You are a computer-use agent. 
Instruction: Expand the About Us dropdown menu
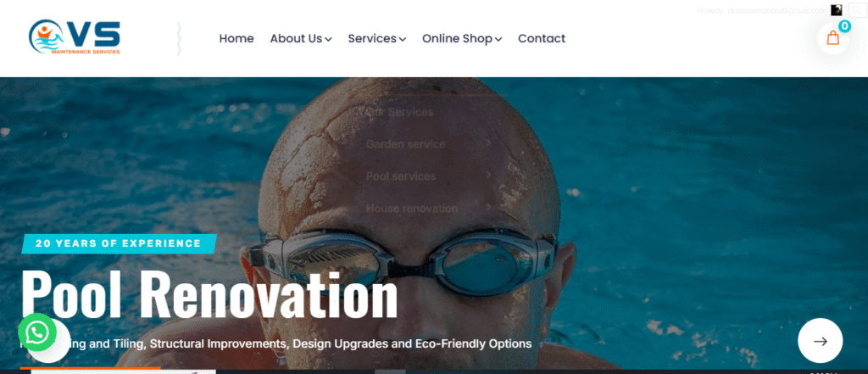(x=301, y=39)
